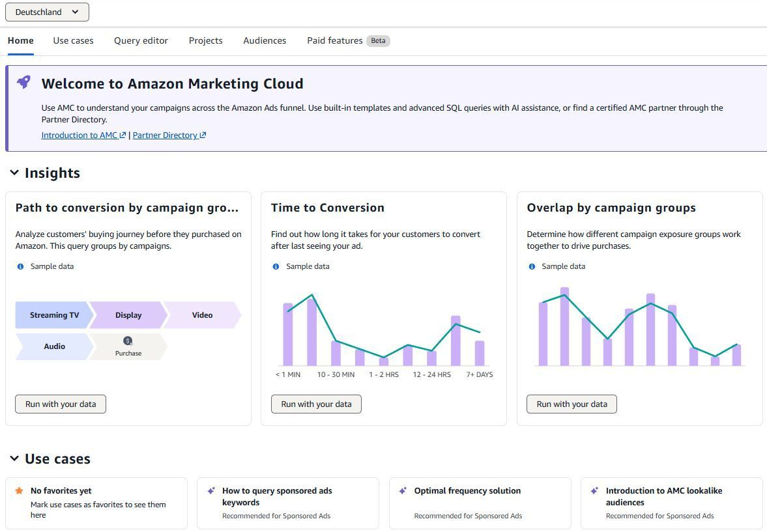Screen dimensions: 767x532
Task: Click the dollar Purchase icon in path
Action: [x=128, y=341]
